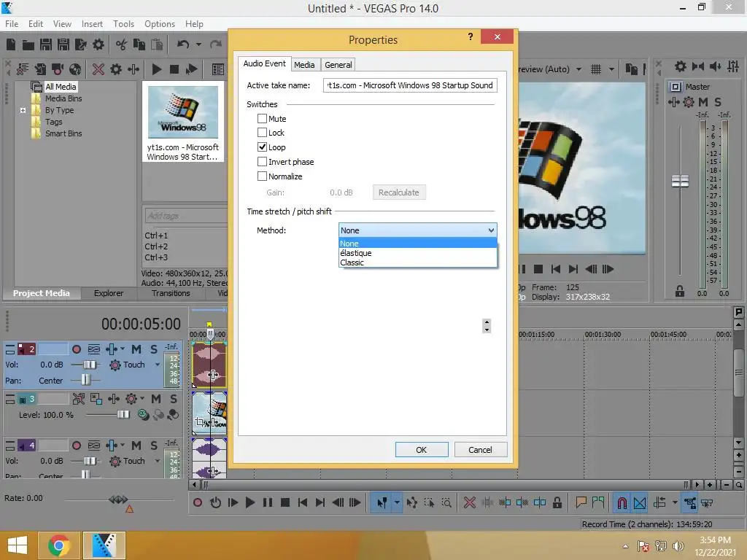Image resolution: width=747 pixels, height=560 pixels.
Task: Click the preview overlays grid icon
Action: tap(596, 69)
